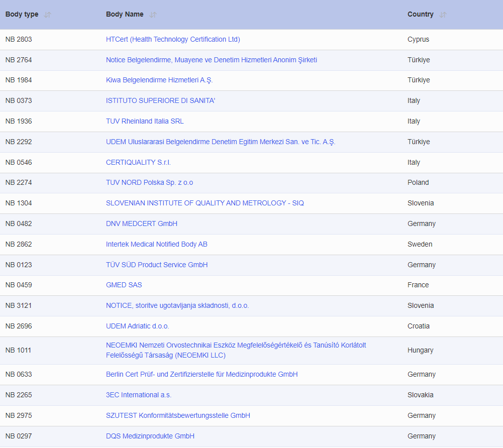Image resolution: width=503 pixels, height=448 pixels.
Task: Open TUV Rheinland Italia SRL entry
Action: [x=145, y=122]
